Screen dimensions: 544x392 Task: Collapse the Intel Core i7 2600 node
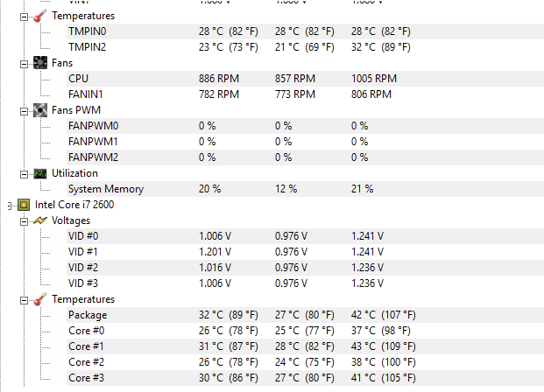coord(8,205)
